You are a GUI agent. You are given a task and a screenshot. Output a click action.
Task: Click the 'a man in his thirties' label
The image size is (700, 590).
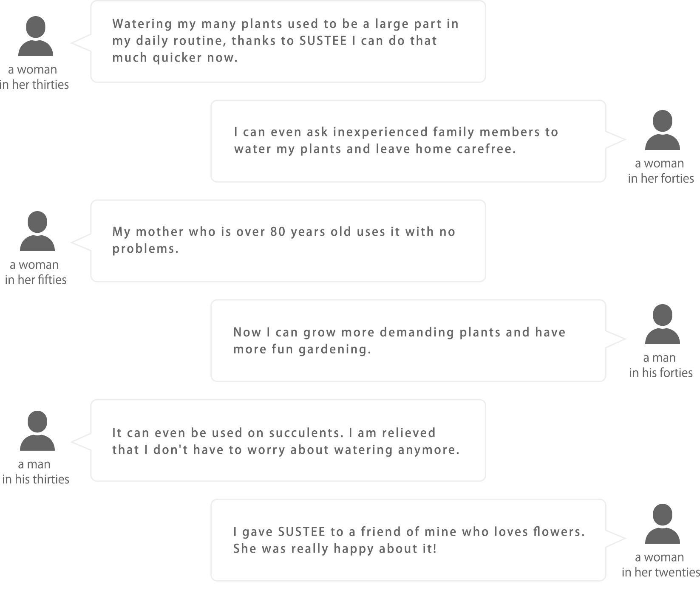pos(36,471)
